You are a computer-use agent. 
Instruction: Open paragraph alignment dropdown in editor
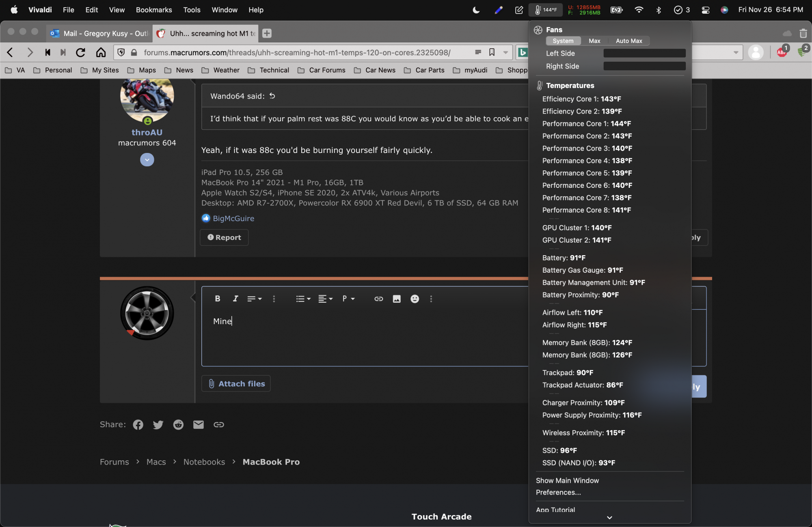click(325, 299)
